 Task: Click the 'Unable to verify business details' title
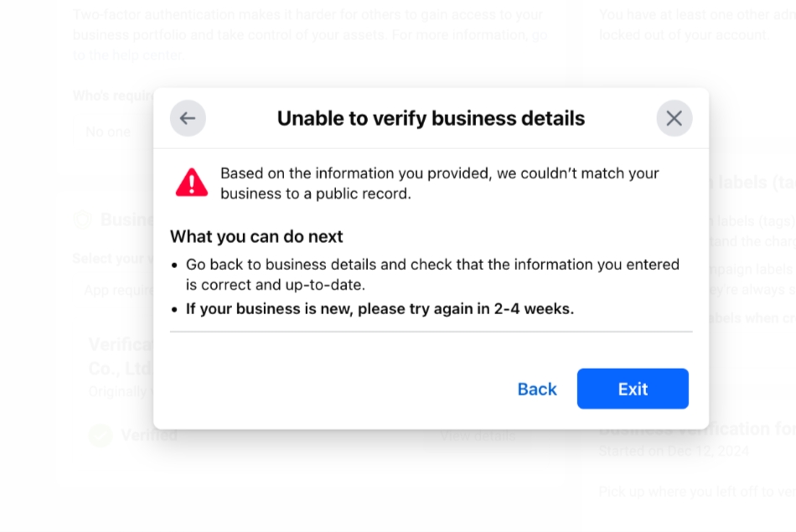pyautogui.click(x=431, y=118)
